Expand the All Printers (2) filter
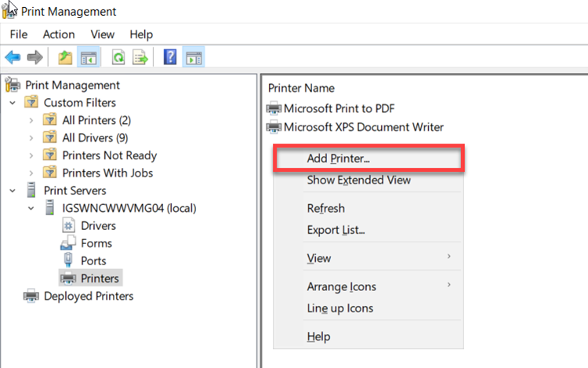 point(31,120)
